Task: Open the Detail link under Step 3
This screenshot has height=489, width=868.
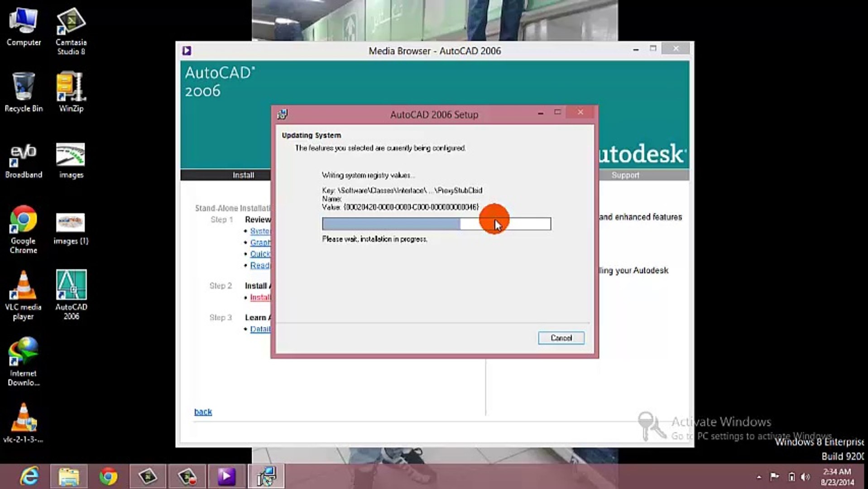Action: [x=260, y=329]
